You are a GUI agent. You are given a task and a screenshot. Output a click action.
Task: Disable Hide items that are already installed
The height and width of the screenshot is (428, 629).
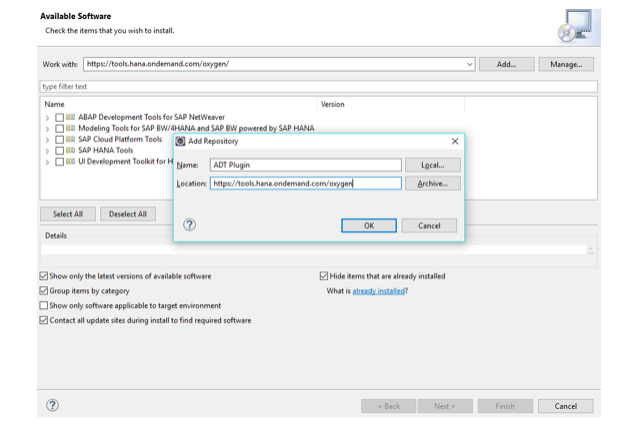tap(324, 276)
